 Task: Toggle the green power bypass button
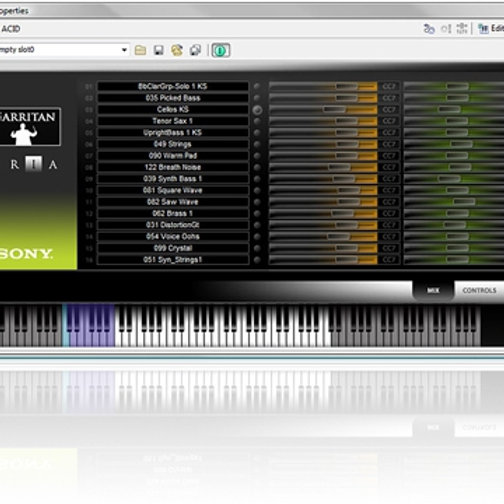click(220, 50)
